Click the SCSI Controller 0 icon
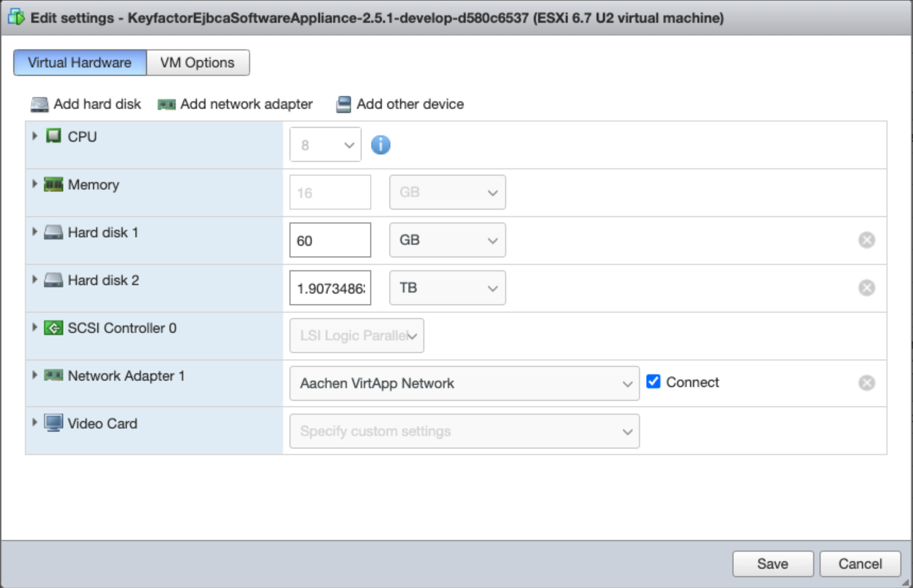Screen dimensions: 913x588 [53, 328]
